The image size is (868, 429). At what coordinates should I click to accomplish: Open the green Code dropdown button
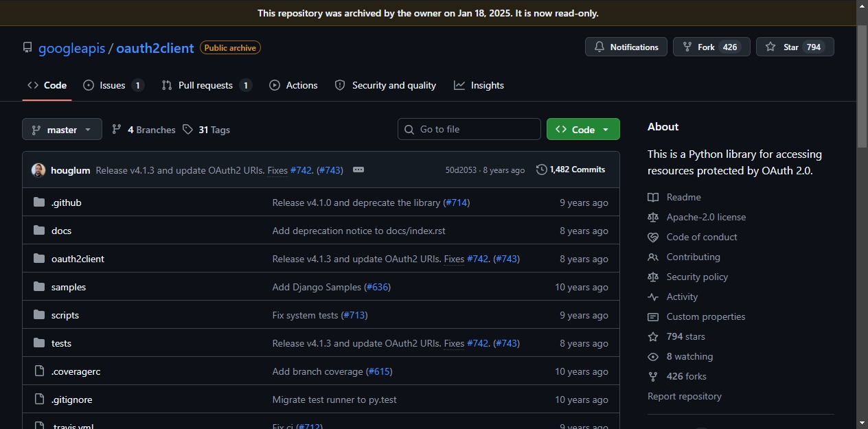[x=583, y=129]
